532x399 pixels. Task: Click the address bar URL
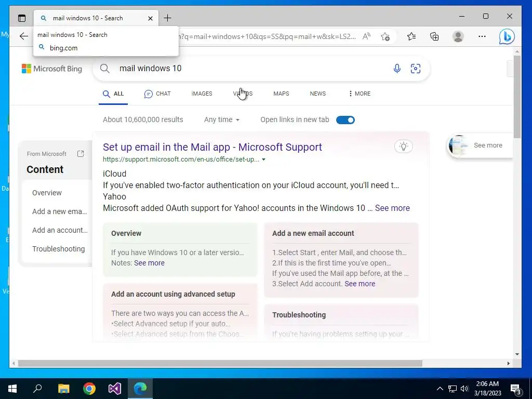[x=267, y=36]
